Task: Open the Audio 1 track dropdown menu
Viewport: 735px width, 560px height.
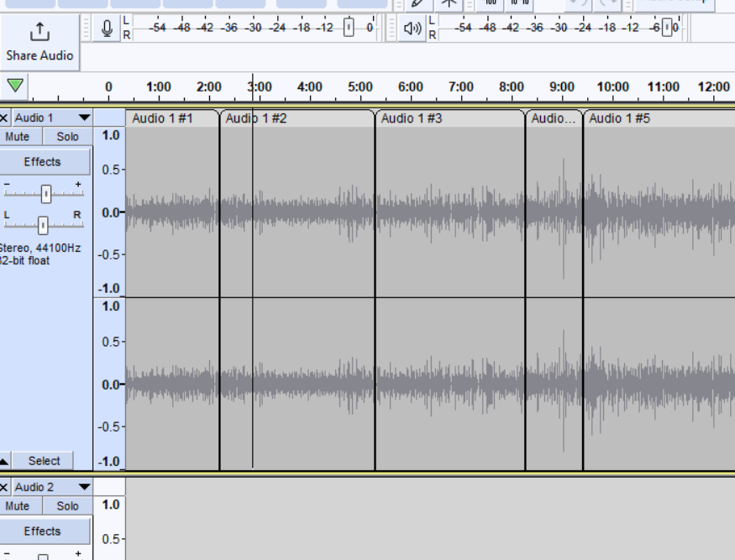Action: tap(84, 118)
